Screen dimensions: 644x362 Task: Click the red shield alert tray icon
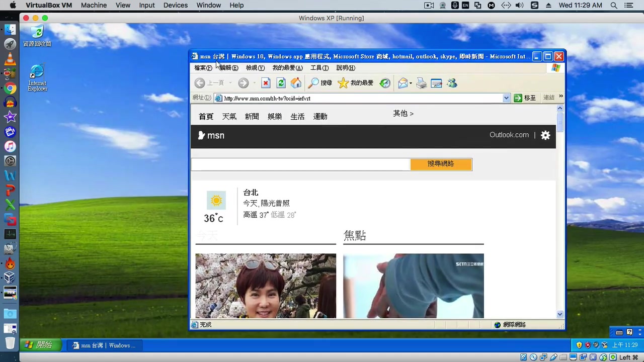(x=588, y=345)
